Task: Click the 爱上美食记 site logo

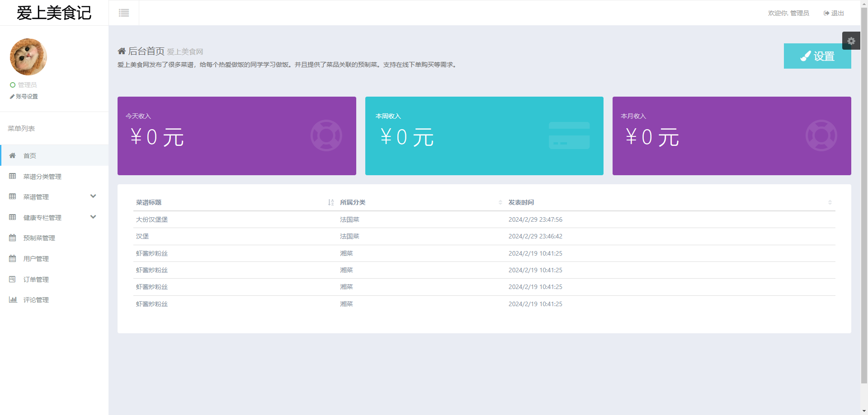Action: [54, 13]
